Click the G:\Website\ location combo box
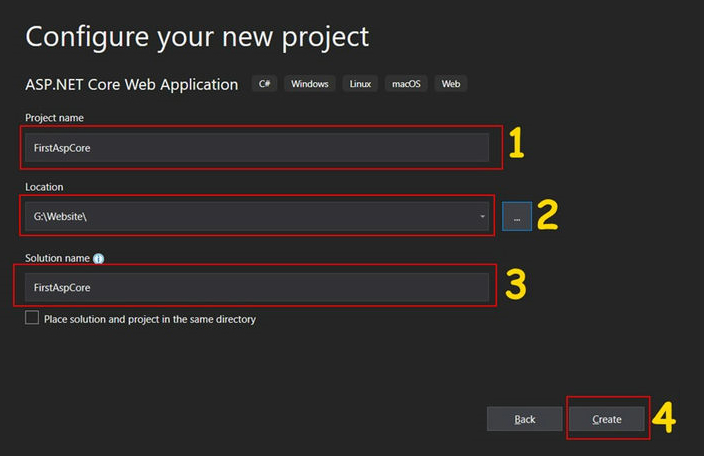 [x=250, y=216]
